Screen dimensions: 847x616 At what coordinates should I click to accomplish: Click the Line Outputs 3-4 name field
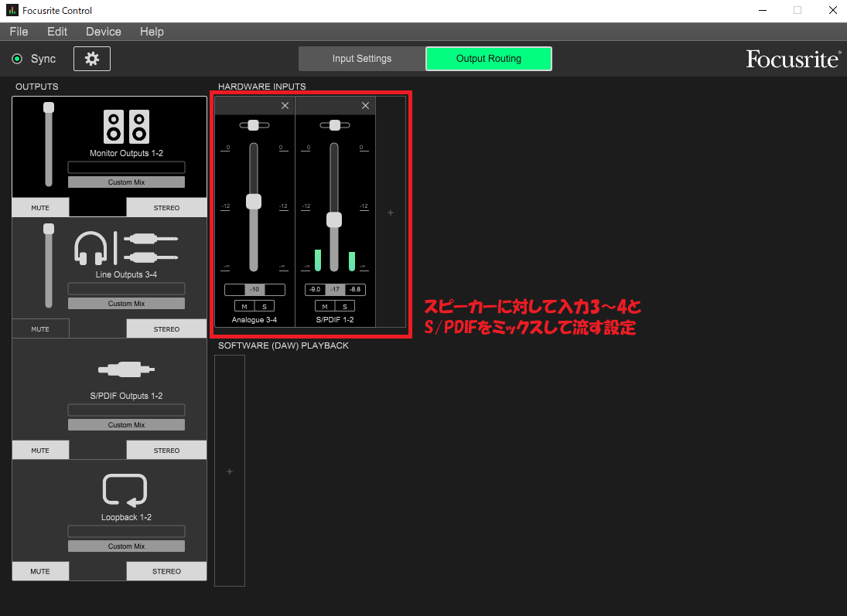click(126, 289)
